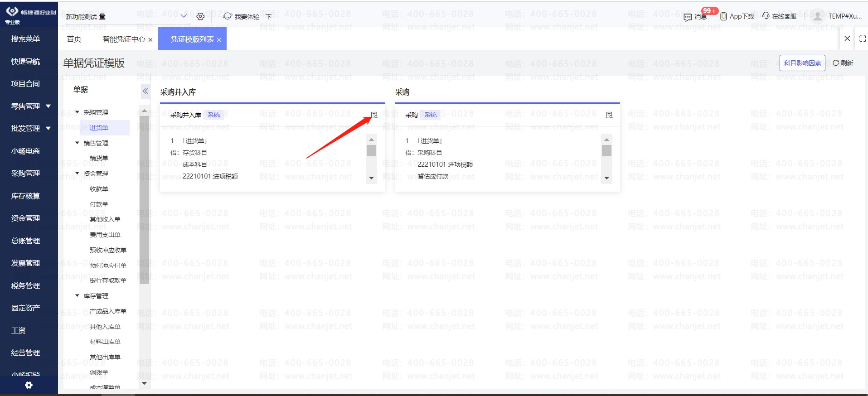
Task: Click 暂估应付款 entry in 采购 card
Action: coord(433,176)
